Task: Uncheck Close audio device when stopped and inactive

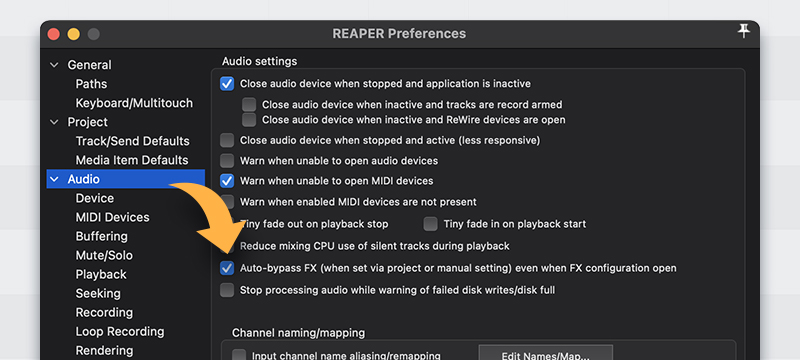Action: click(x=227, y=84)
